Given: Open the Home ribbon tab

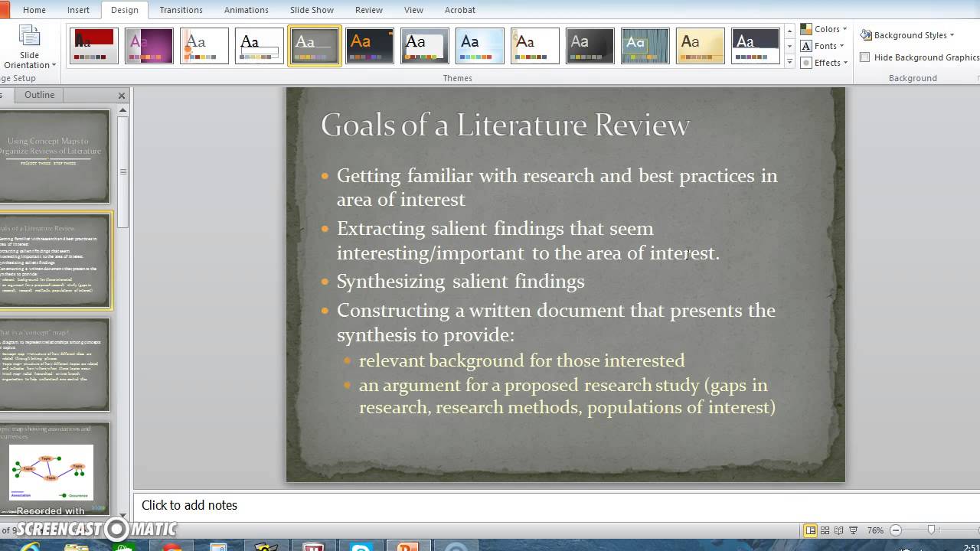Looking at the screenshot, I should point(34,10).
